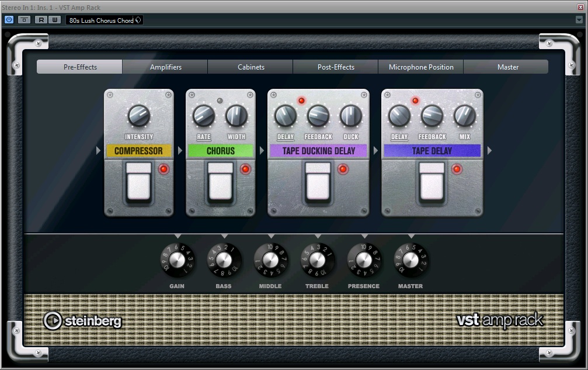Close the VST Amp Rack window
588x370 pixels.
[580, 7]
